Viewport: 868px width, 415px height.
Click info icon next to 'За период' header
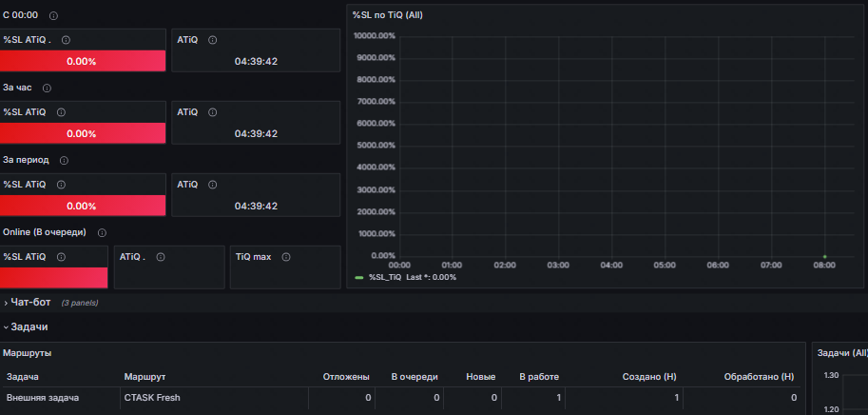[x=65, y=160]
